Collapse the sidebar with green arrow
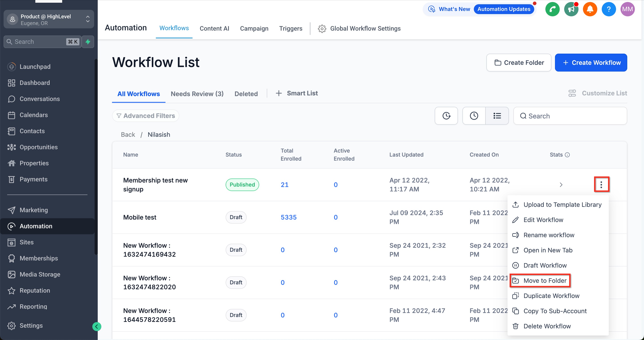644x340 pixels. [97, 326]
